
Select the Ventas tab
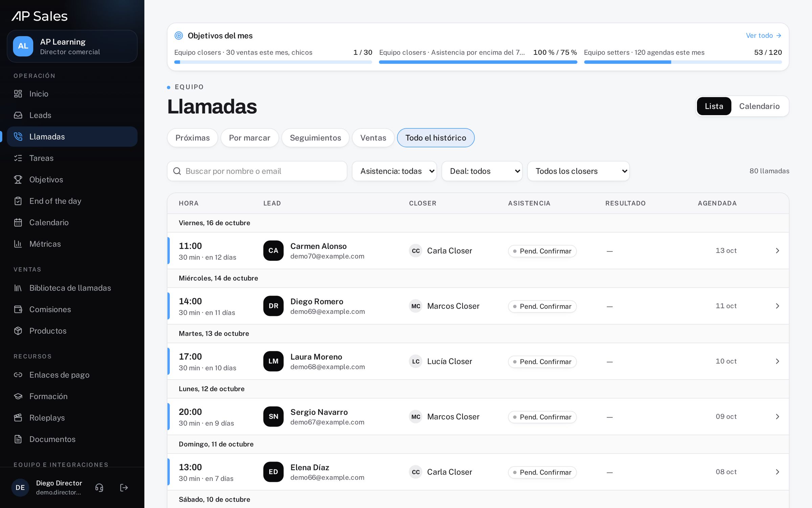point(373,138)
